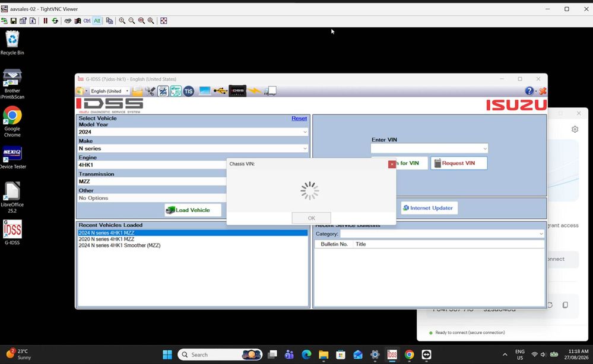Click the TightVNC pause button
The height and width of the screenshot is (364, 593).
pos(45,21)
